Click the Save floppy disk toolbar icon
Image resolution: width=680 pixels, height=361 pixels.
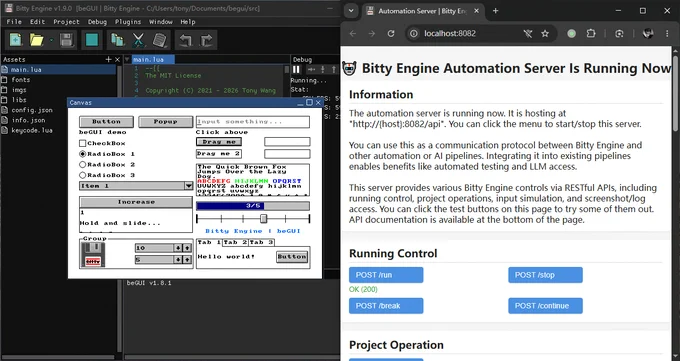[66, 40]
